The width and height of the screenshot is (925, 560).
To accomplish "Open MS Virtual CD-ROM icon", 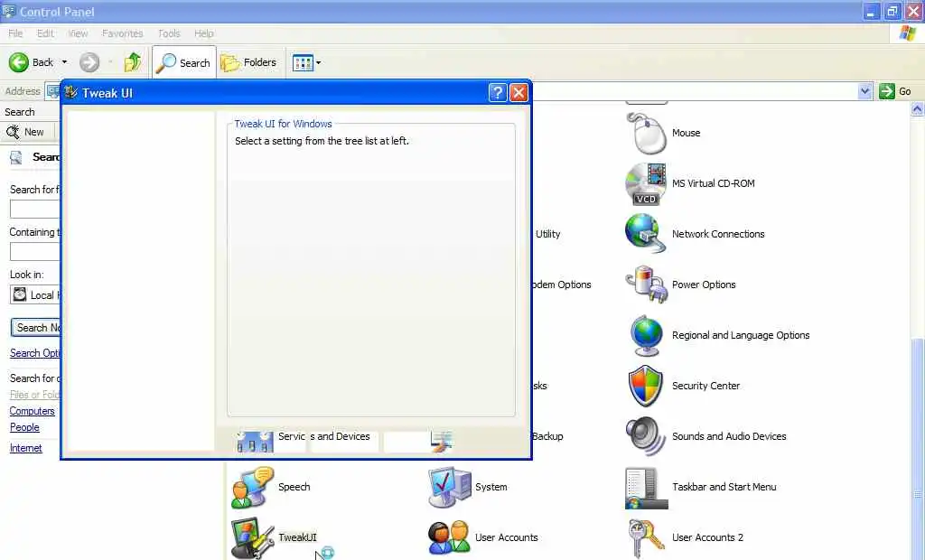I will coord(647,183).
